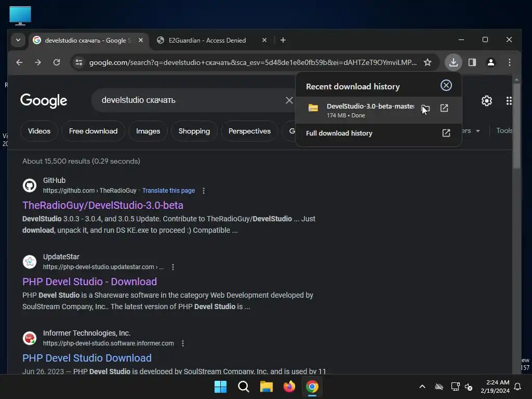Open the Chrome three-dot menu
The height and width of the screenshot is (399, 532).
pyautogui.click(x=509, y=62)
